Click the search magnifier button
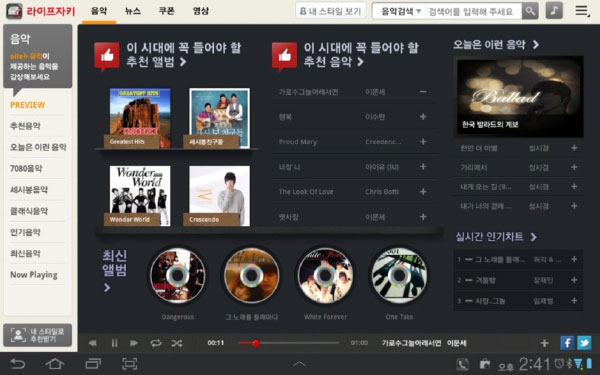This screenshot has height=375, width=600. [530, 11]
